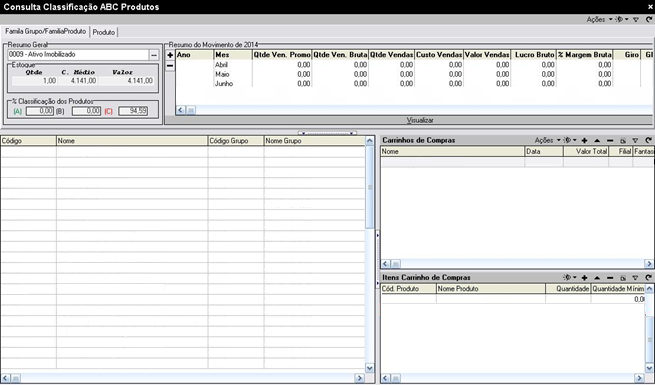Click the % Margem Bruta column header
The image size is (655, 385).
point(584,55)
